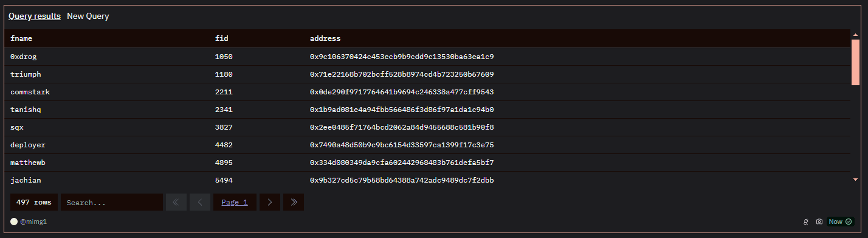
Task: Open the @mimg1 author link
Action: pyautogui.click(x=33, y=222)
